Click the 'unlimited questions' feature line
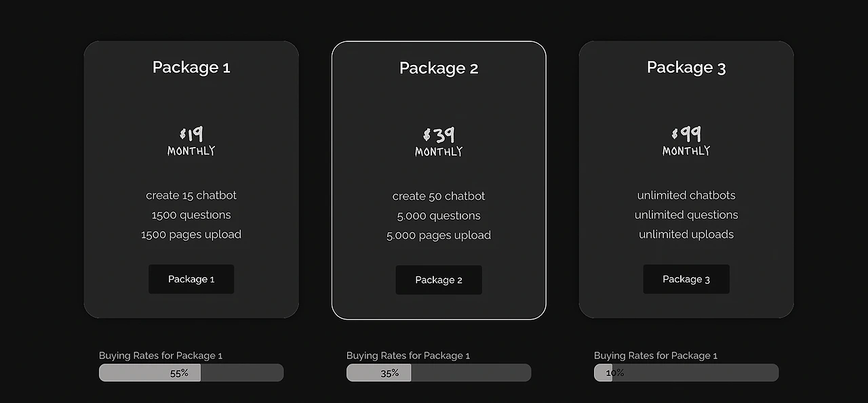 coord(686,215)
